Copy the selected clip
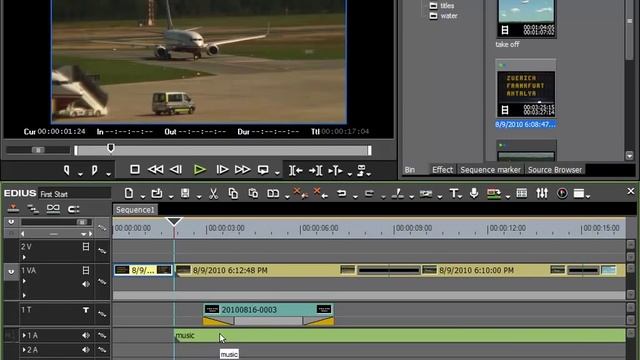 click(x=233, y=193)
